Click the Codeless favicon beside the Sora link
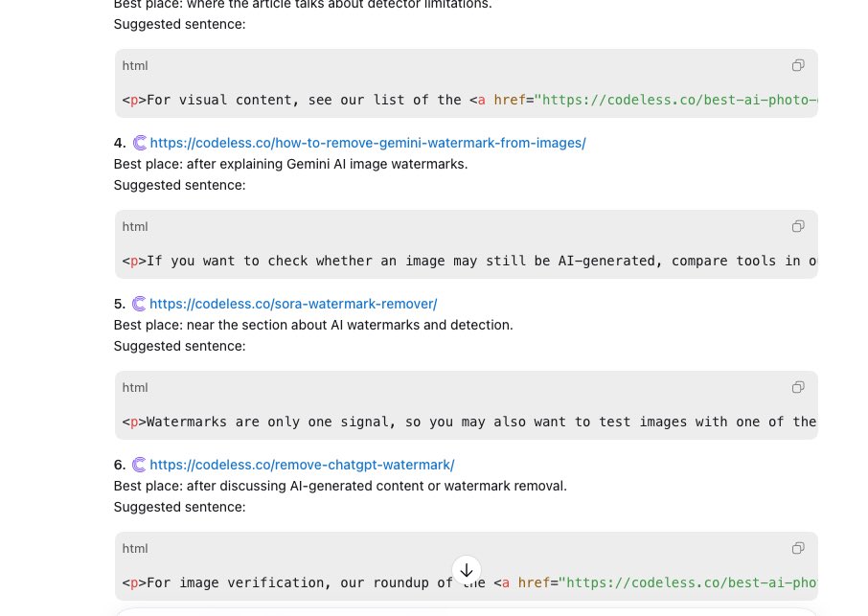The width and height of the screenshot is (868, 616). point(139,304)
